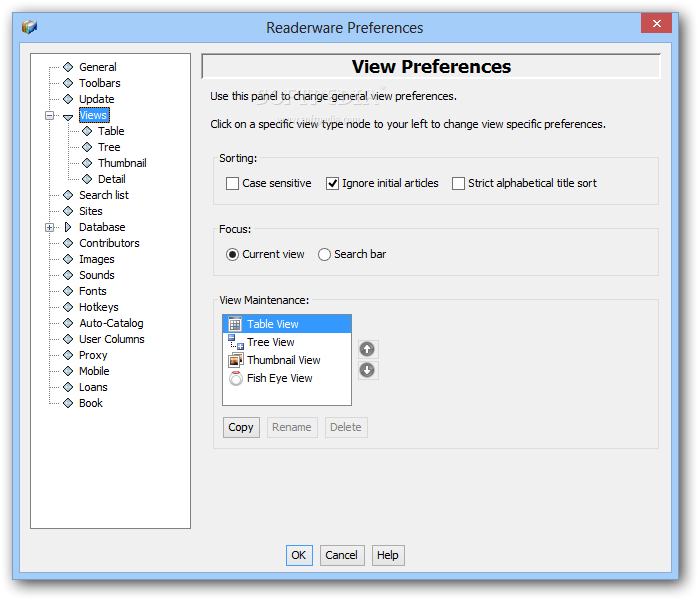Click the 'Loans' tree label

[93, 387]
